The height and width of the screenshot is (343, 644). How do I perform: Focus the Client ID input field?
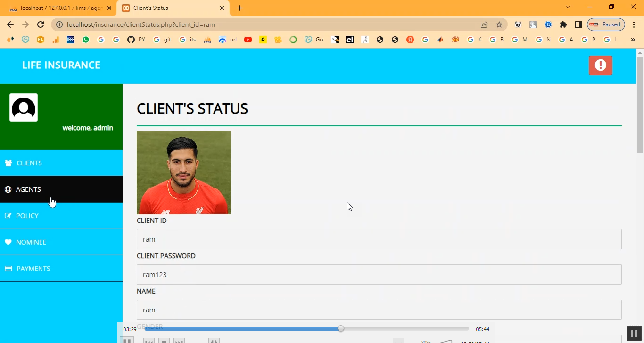379,239
